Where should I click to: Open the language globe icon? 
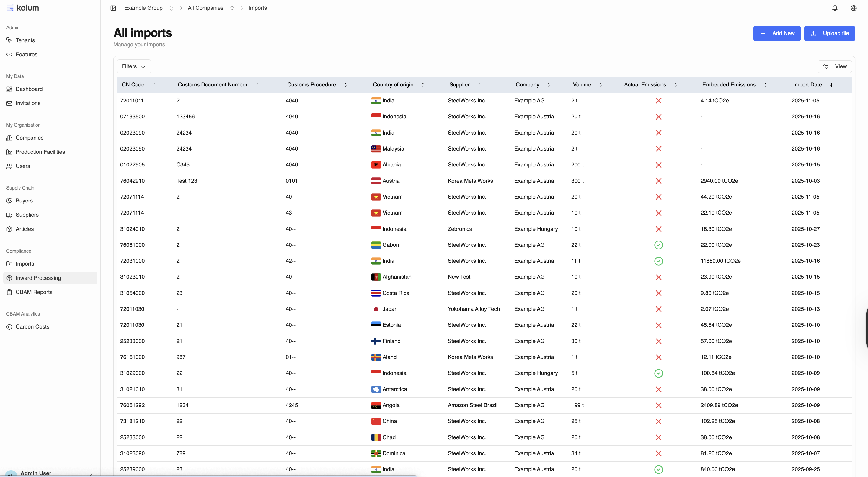click(x=854, y=8)
